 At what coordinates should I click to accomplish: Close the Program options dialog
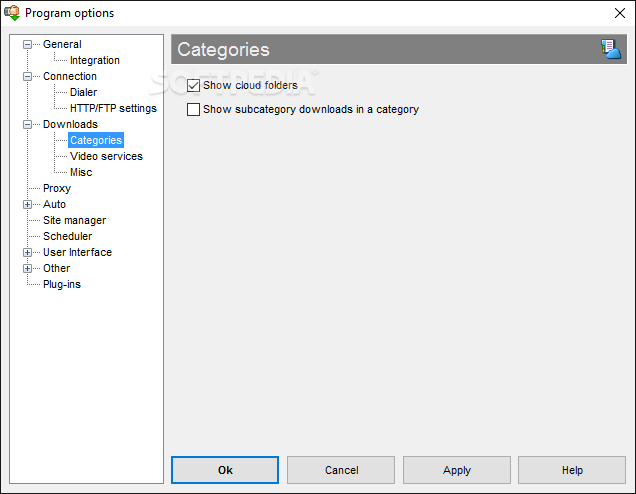coord(619,13)
